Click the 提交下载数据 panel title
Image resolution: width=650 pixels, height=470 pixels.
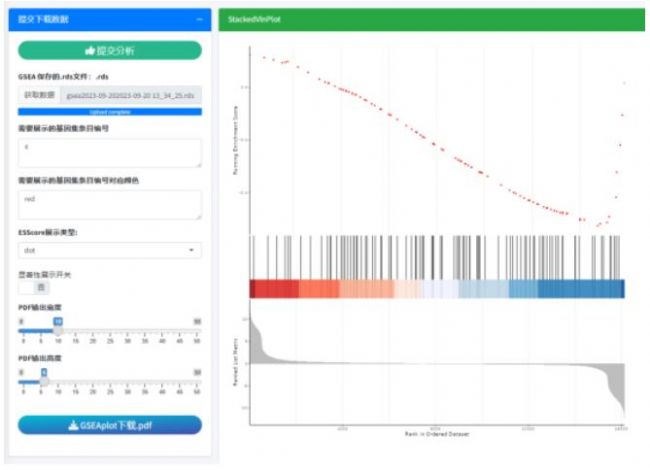tap(47, 19)
